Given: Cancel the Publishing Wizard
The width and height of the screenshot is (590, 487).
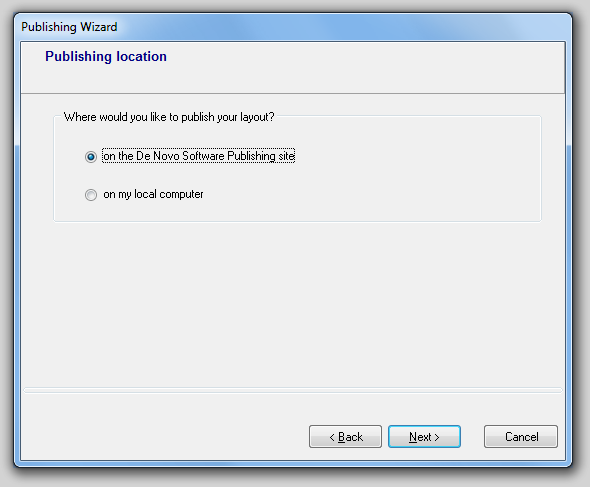Looking at the screenshot, I should pyautogui.click(x=521, y=437).
